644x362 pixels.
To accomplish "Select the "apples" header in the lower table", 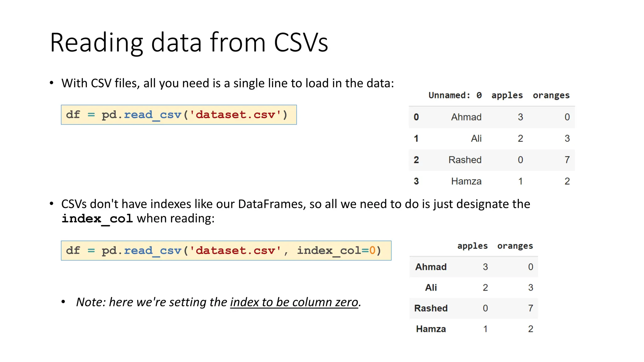I will pyautogui.click(x=472, y=246).
